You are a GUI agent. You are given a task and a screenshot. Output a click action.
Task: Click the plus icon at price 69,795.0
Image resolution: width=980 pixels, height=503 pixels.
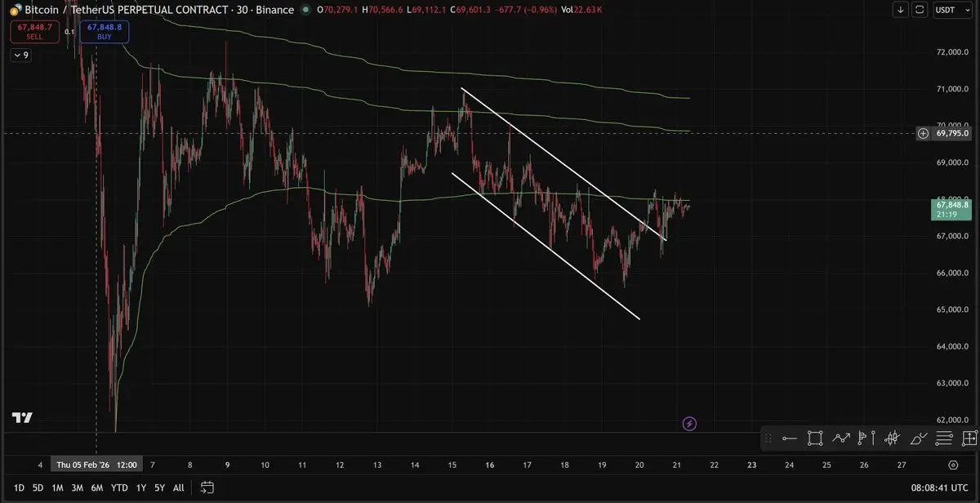923,133
